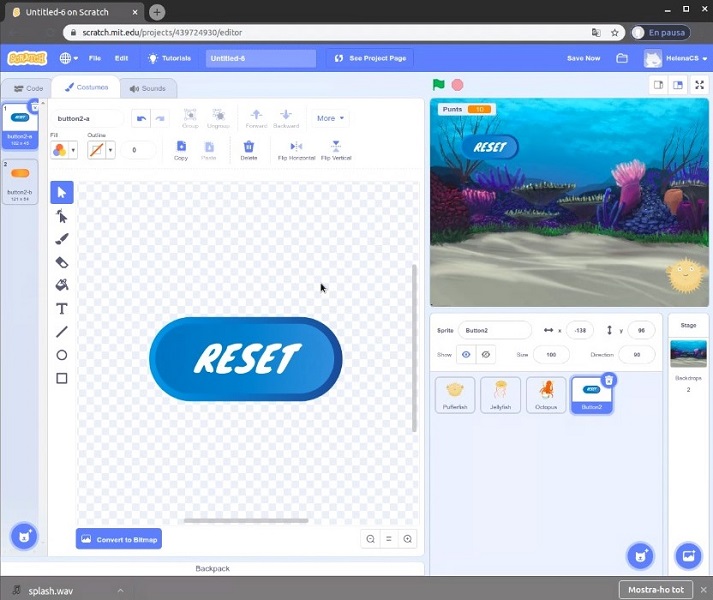Image resolution: width=713 pixels, height=600 pixels.
Task: Select the Jellyfish sprite
Action: (x=500, y=395)
